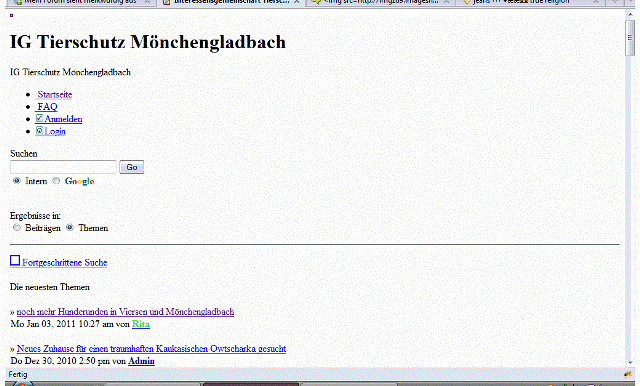Image resolution: width=640 pixels, height=386 pixels.
Task: Click the scrollbar down arrow
Action: 630,362
